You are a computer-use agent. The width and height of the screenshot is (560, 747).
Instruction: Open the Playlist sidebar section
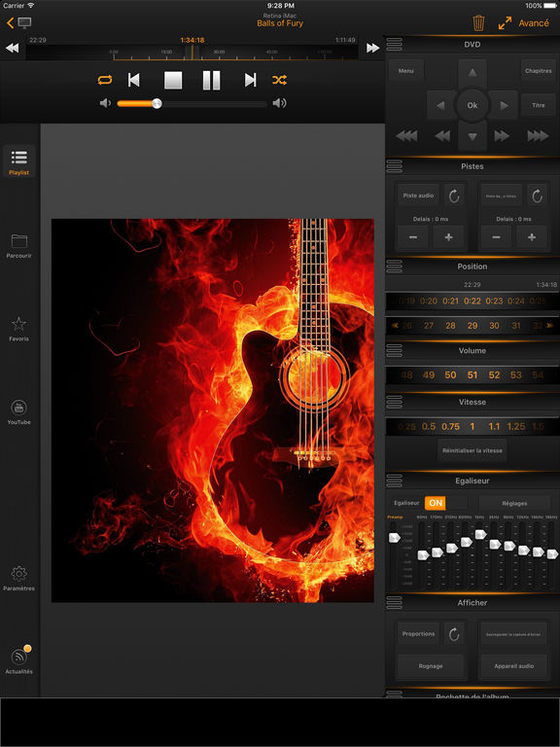tap(19, 161)
